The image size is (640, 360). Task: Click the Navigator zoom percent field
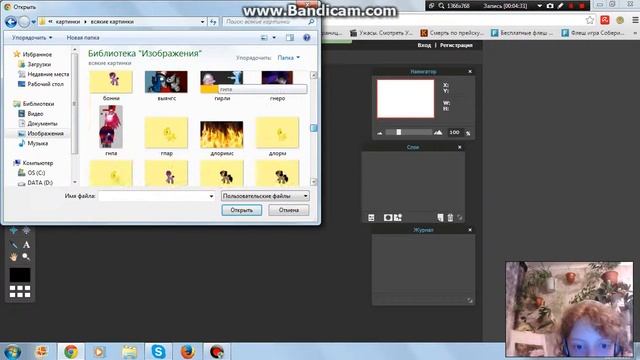[x=454, y=132]
